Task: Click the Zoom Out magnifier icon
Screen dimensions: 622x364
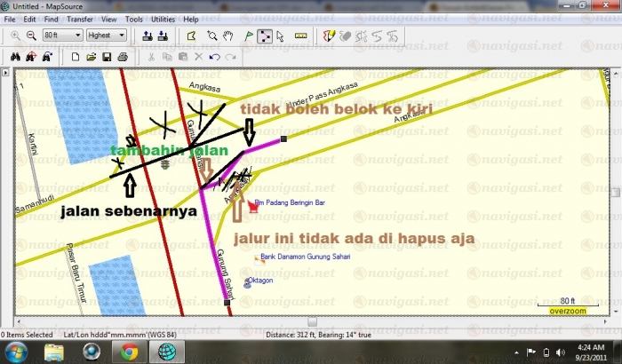Action: click(30, 36)
